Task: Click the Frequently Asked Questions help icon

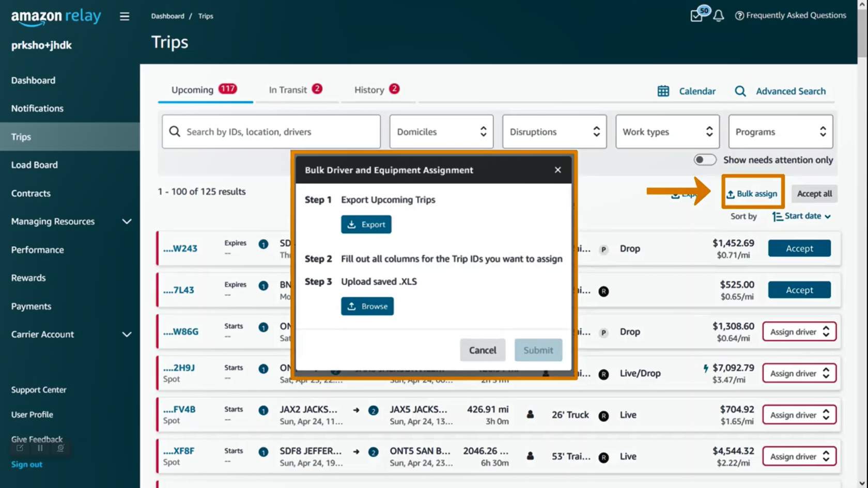Action: (739, 16)
